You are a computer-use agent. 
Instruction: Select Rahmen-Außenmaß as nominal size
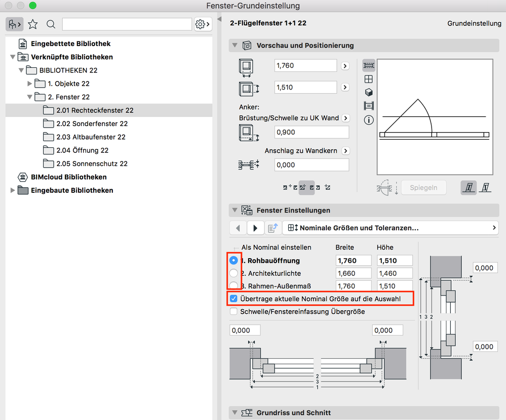pyautogui.click(x=233, y=285)
